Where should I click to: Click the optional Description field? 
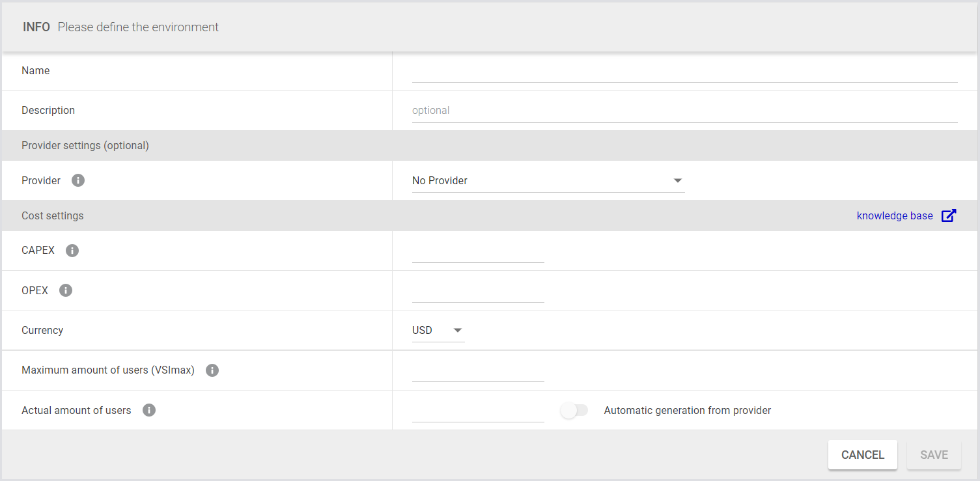coord(684,111)
